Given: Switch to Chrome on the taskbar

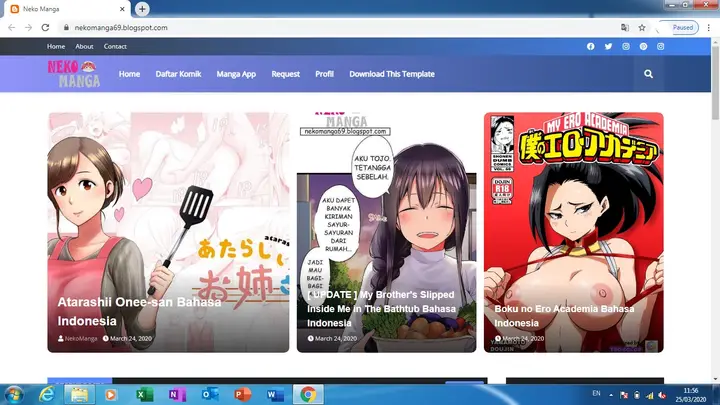Looking at the screenshot, I should (x=308, y=394).
